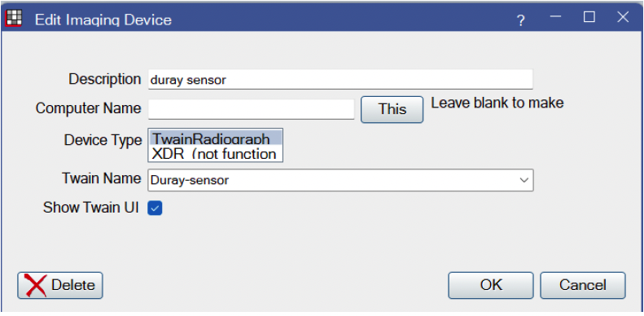644x316 pixels.
Task: Maximize the Edit Imaging Device dialog
Action: (589, 17)
